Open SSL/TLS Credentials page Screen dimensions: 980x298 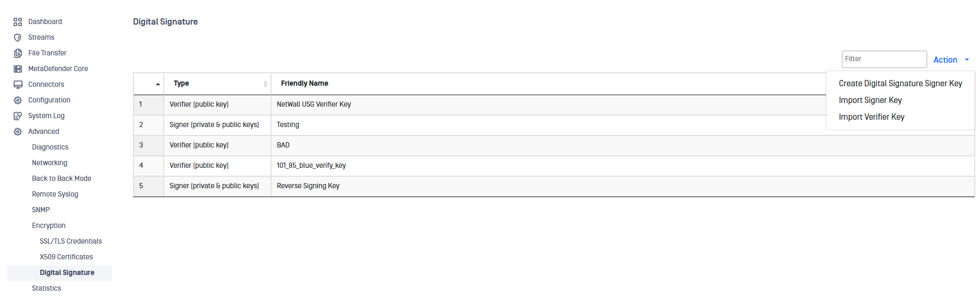[x=71, y=242]
